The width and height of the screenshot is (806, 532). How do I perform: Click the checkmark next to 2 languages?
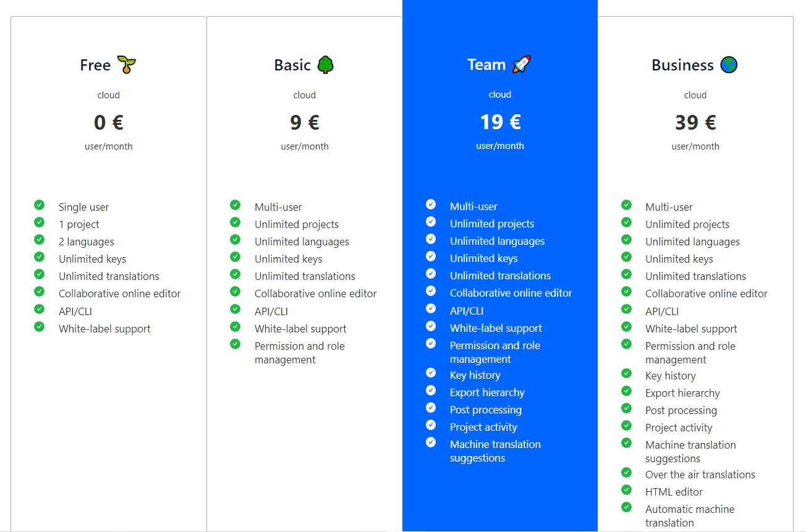40,240
